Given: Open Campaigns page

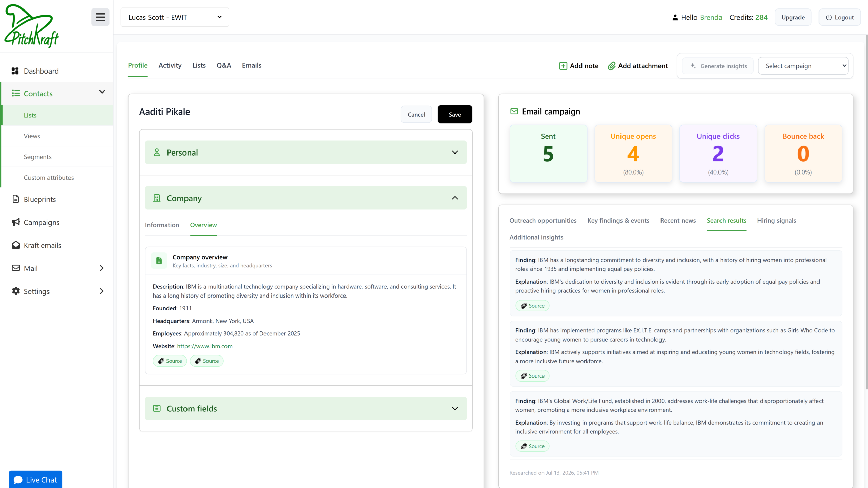Looking at the screenshot, I should pos(41,222).
